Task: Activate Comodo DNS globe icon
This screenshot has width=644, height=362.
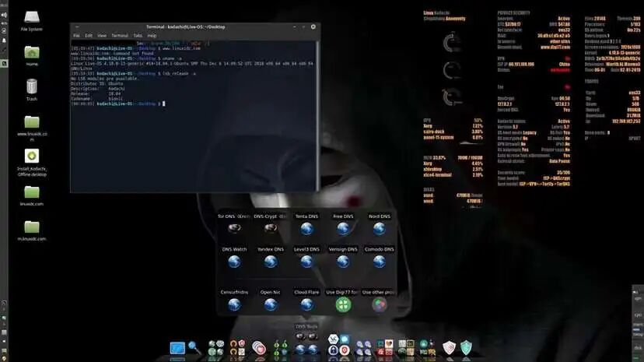Action: click(x=379, y=262)
